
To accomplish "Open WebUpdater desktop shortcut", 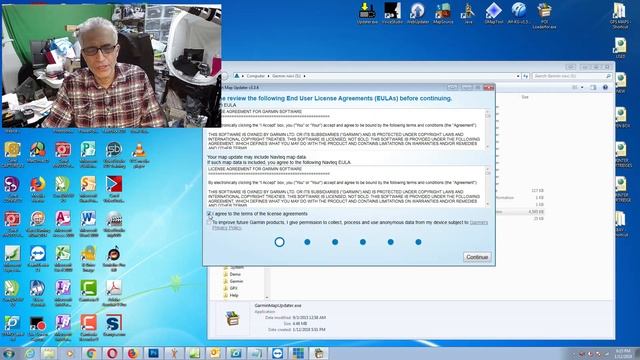I will coord(418,13).
